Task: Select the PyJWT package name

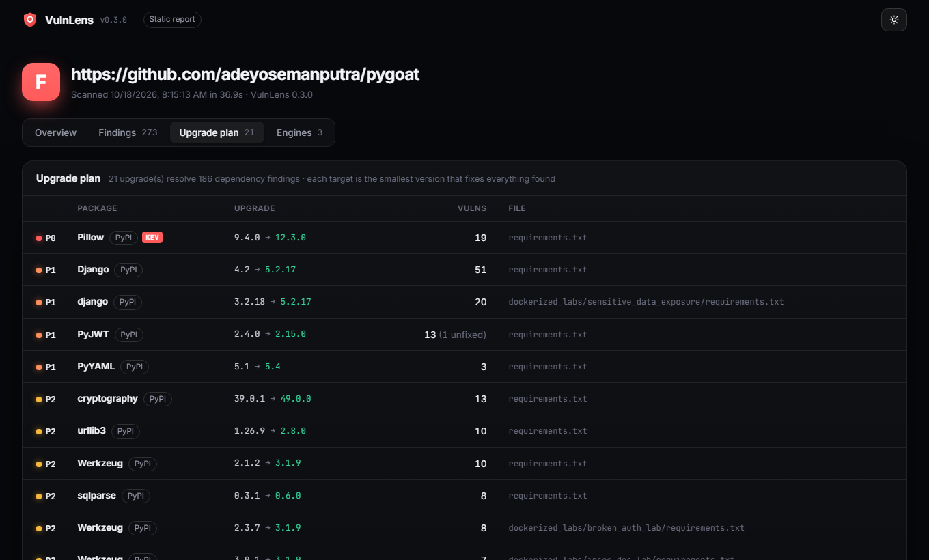Action: [94, 334]
